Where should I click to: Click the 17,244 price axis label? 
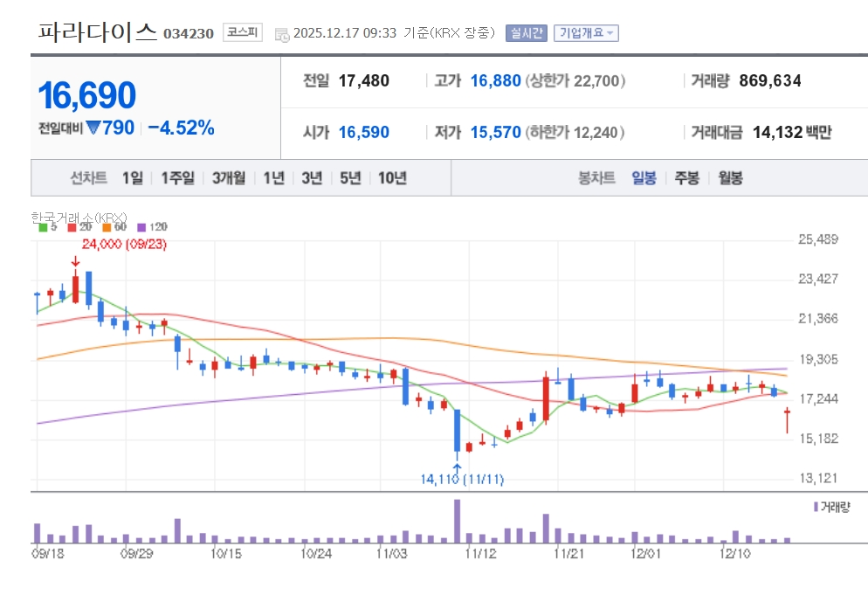pos(818,399)
